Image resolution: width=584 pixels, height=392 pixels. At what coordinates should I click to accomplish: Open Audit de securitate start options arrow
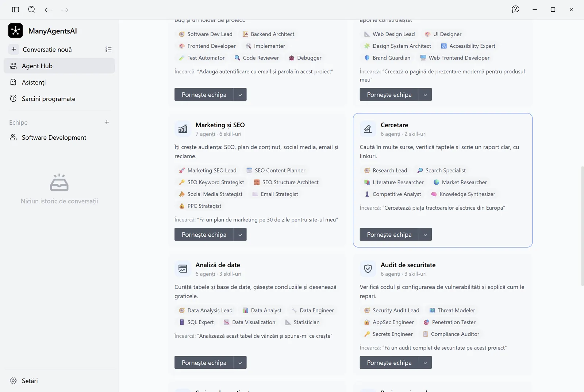point(425,362)
